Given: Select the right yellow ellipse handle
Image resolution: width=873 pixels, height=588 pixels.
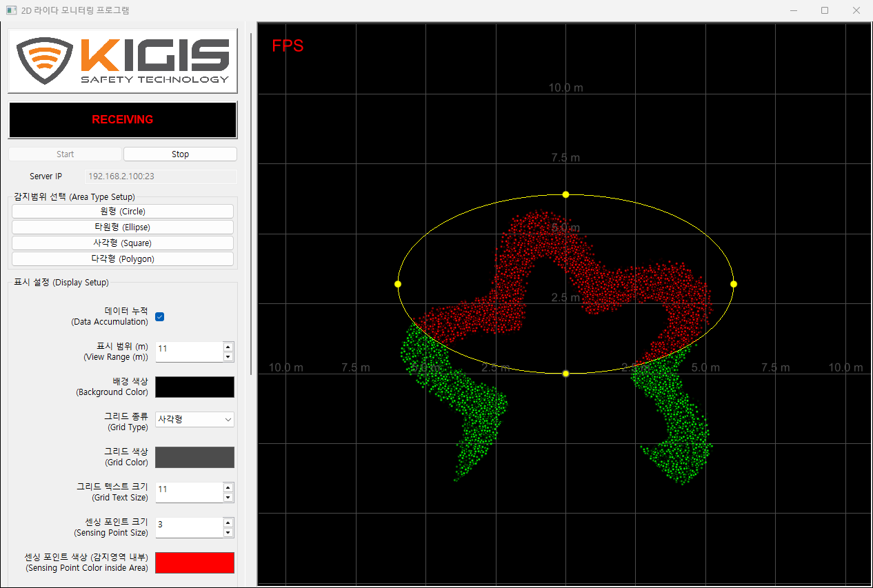Looking at the screenshot, I should [734, 284].
